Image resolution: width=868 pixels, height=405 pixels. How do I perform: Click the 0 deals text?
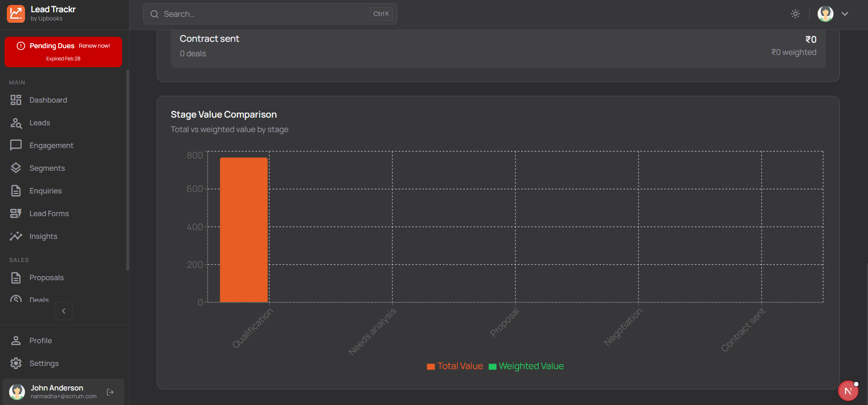(x=193, y=54)
